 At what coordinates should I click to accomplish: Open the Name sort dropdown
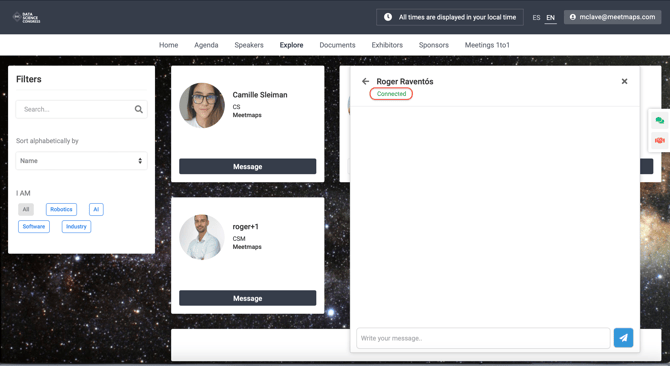pos(81,161)
